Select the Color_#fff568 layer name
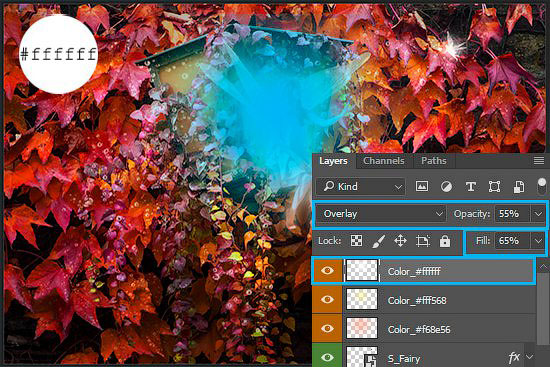550x367 pixels. click(417, 301)
